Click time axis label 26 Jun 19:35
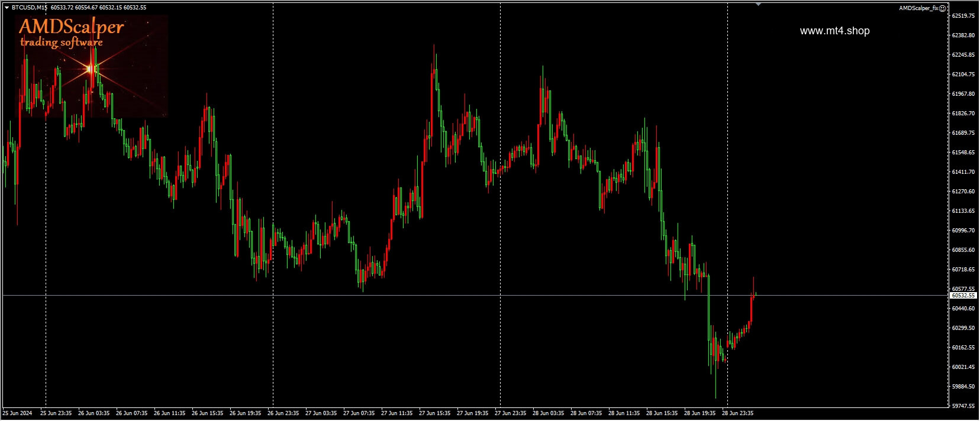Viewport: 980px width, 421px height. [x=245, y=413]
